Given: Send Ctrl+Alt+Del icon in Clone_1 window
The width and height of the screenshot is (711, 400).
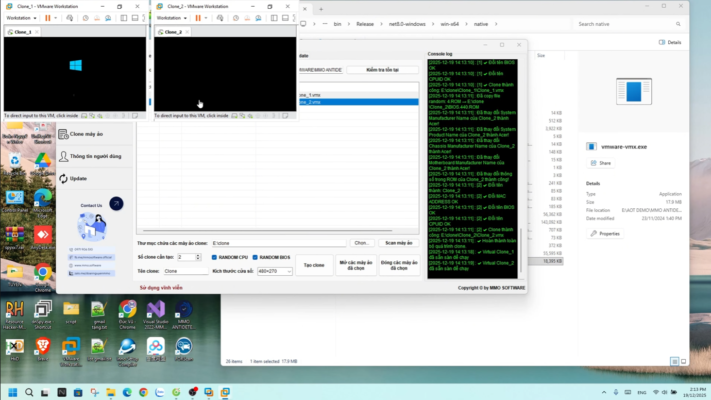Looking at the screenshot, I should click(69, 18).
